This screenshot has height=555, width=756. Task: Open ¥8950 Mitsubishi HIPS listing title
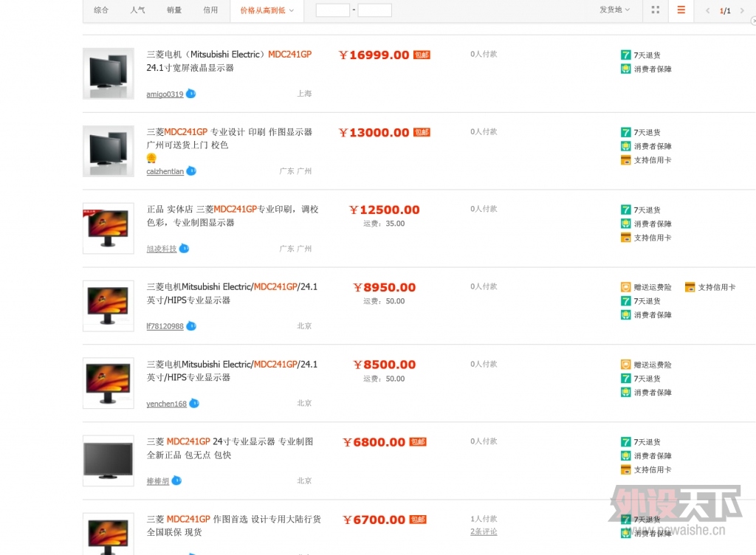(232, 294)
